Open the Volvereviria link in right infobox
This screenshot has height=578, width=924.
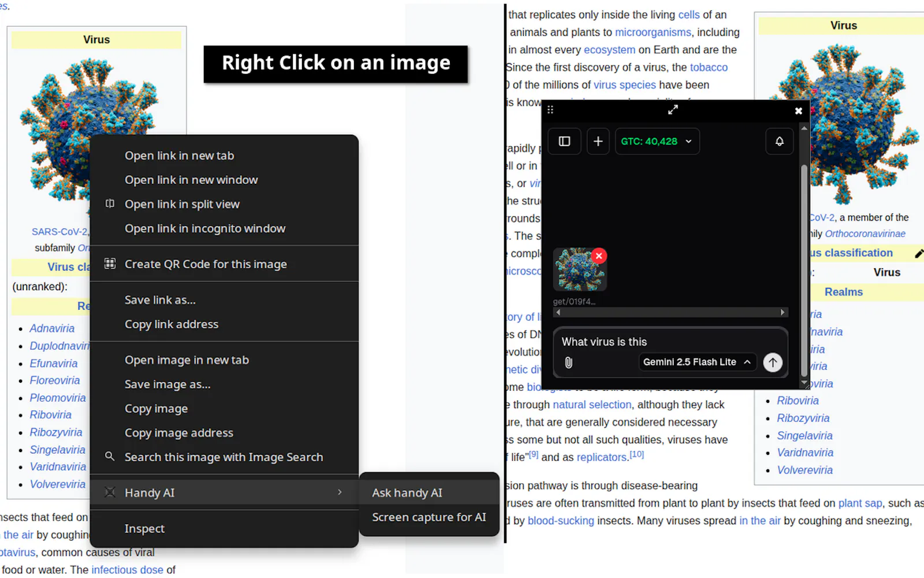(804, 470)
